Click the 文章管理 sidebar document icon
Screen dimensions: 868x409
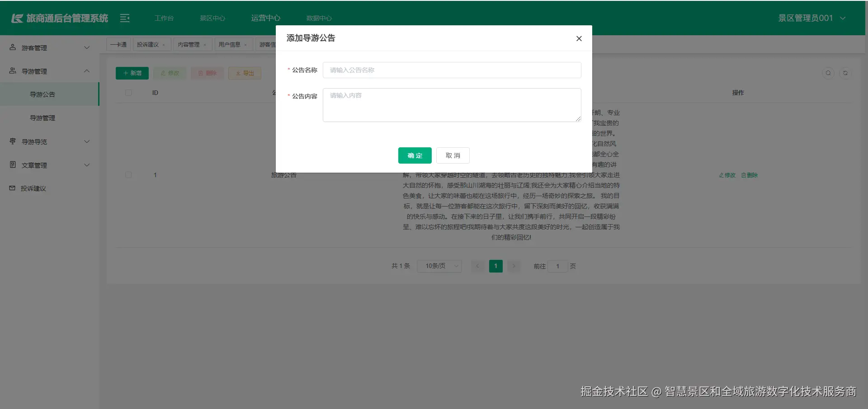click(12, 165)
